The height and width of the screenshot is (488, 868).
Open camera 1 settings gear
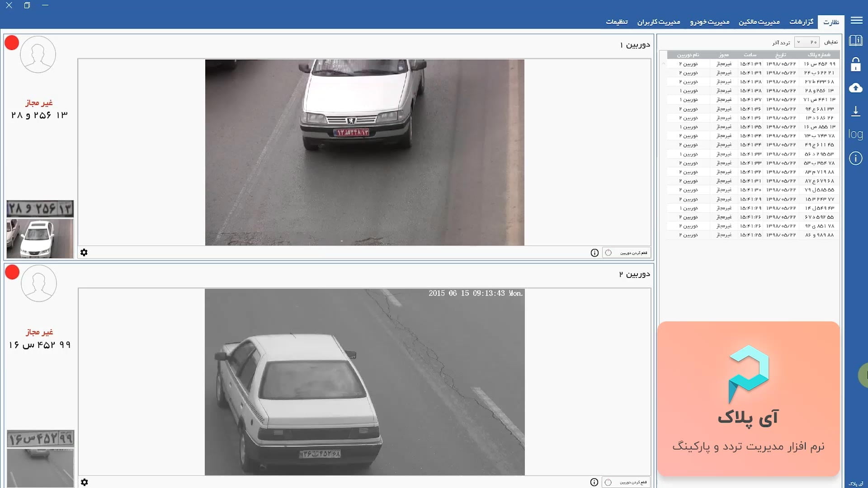click(x=84, y=253)
